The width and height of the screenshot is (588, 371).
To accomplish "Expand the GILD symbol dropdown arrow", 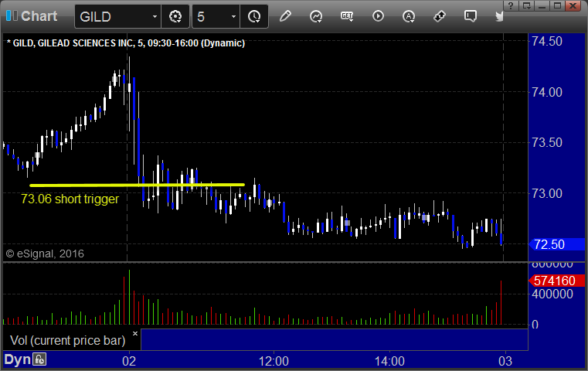I will click(x=155, y=16).
